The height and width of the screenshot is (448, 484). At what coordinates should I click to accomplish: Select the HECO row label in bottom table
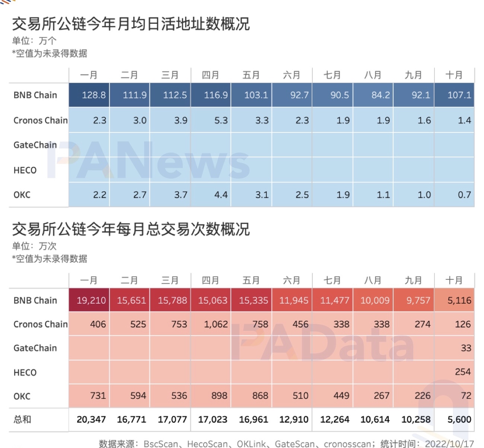point(25,372)
